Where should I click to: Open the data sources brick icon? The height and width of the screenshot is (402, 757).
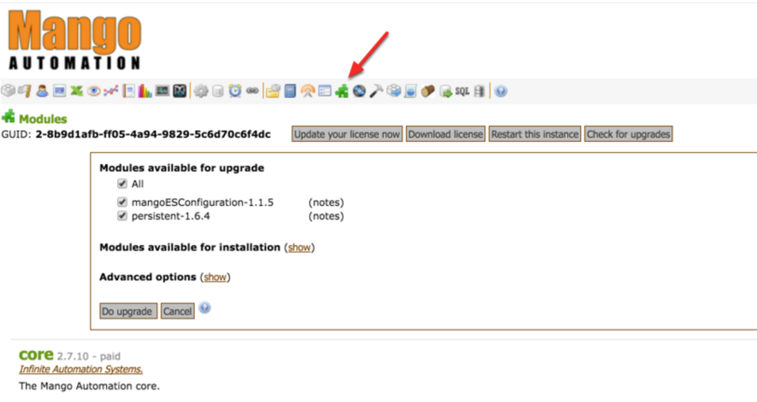pos(8,90)
